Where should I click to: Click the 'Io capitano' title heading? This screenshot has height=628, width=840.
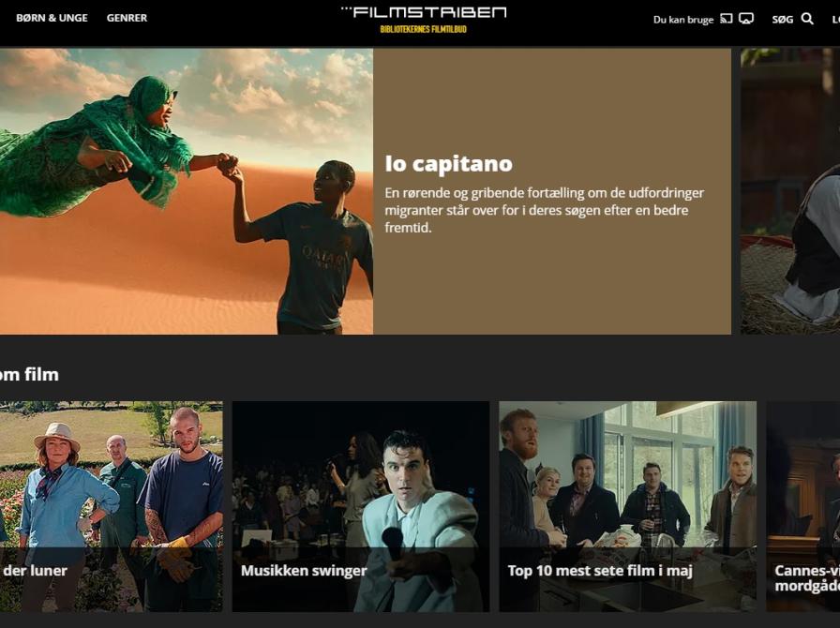click(448, 164)
